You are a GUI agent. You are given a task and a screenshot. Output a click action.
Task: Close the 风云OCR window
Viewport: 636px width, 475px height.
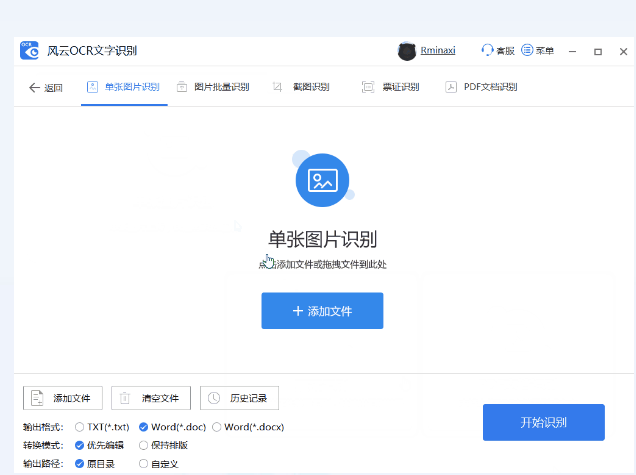[x=623, y=52]
